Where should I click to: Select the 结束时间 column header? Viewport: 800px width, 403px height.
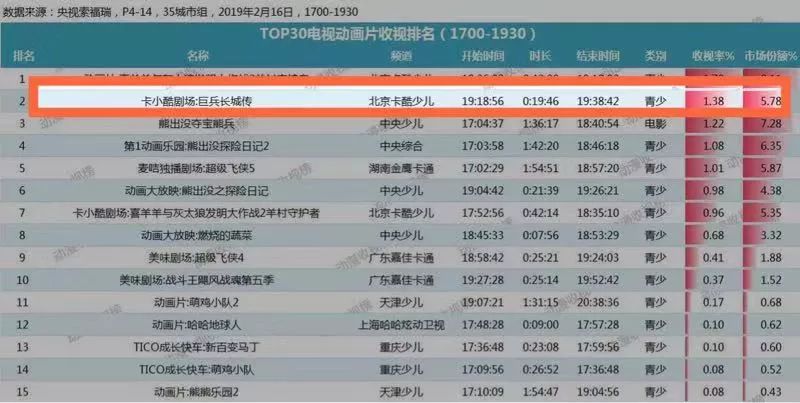[598, 55]
